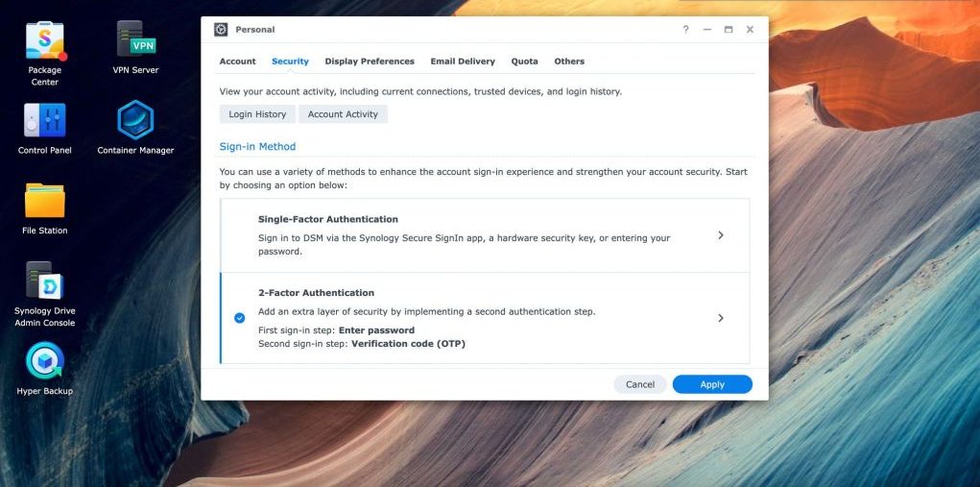Launch the VPN Server app
980x487 pixels.
(135, 40)
